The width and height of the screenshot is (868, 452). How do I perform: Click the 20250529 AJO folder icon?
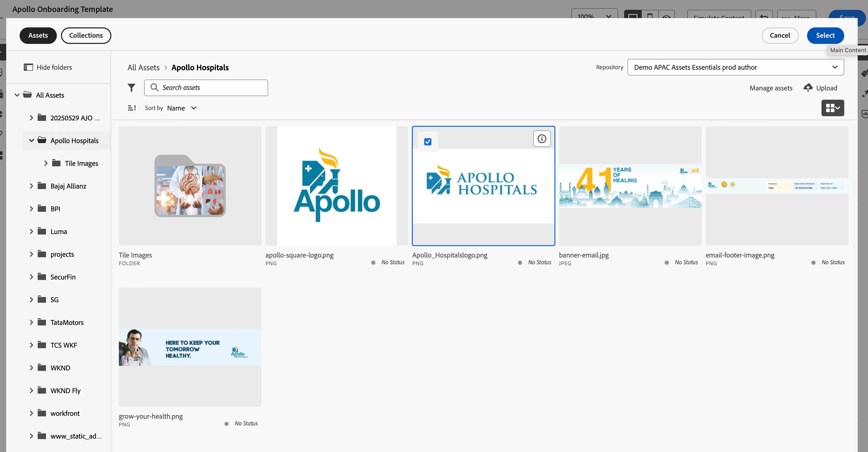(x=42, y=118)
